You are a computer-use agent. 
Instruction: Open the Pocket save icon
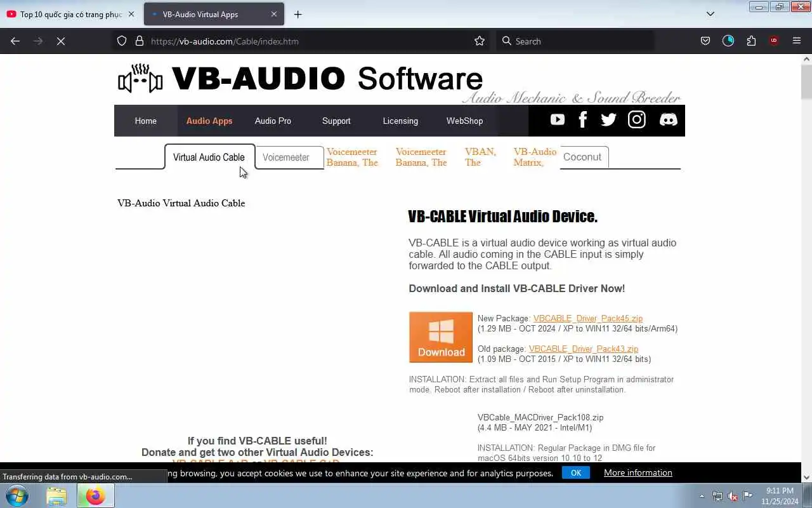point(705,41)
